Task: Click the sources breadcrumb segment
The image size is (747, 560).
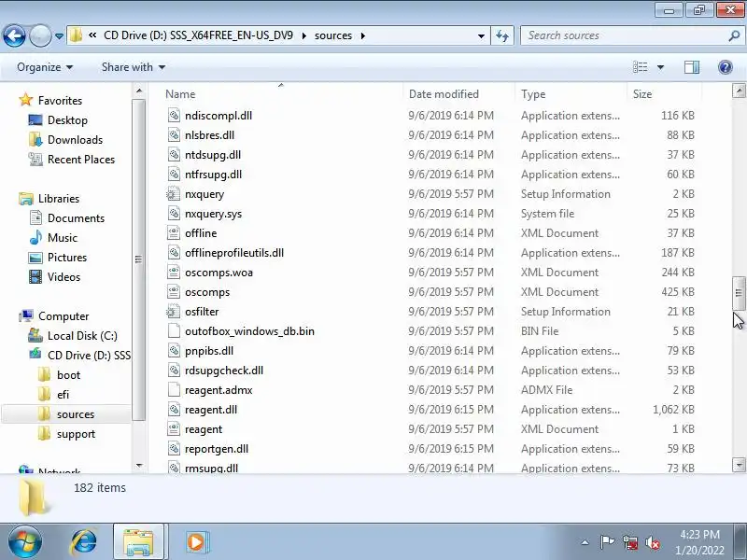Action: click(333, 35)
